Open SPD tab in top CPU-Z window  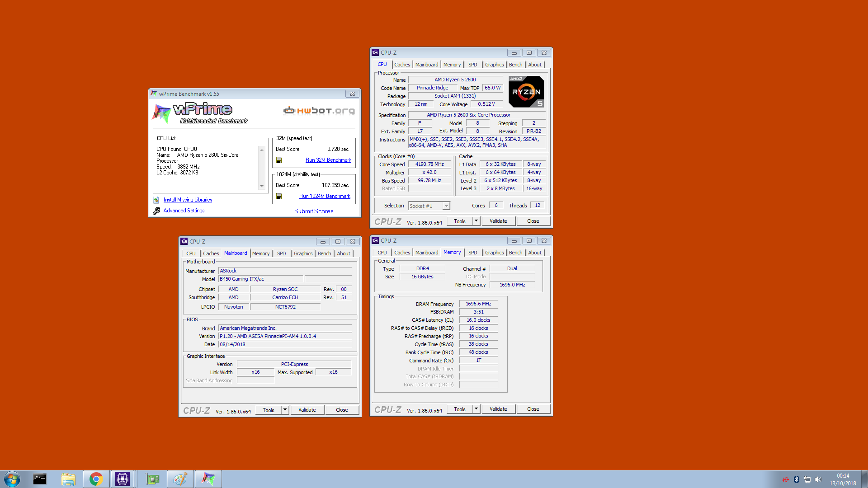(x=472, y=65)
